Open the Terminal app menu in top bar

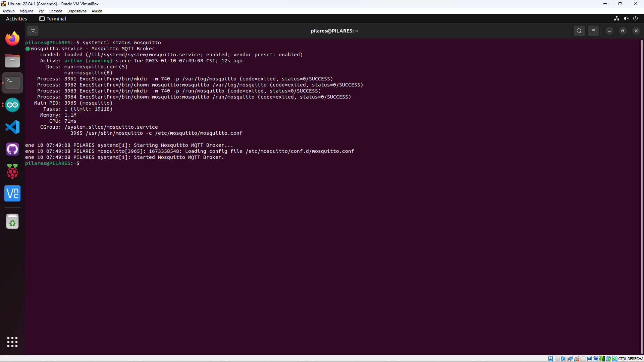click(x=53, y=19)
